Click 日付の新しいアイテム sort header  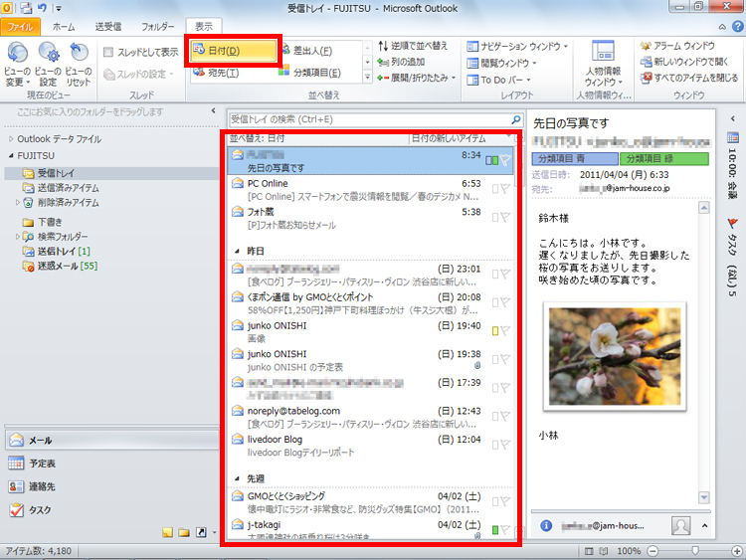pyautogui.click(x=449, y=138)
